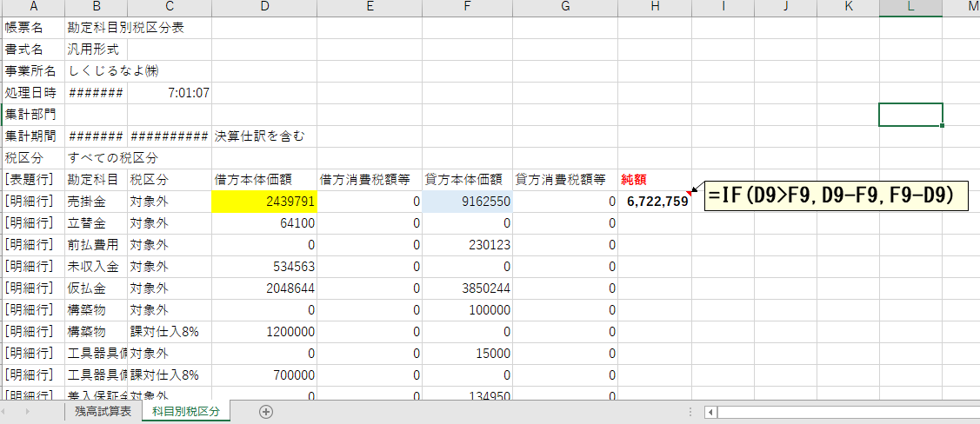980x424 pixels.
Task: Click the tab bar resize handle dots
Action: [691, 412]
